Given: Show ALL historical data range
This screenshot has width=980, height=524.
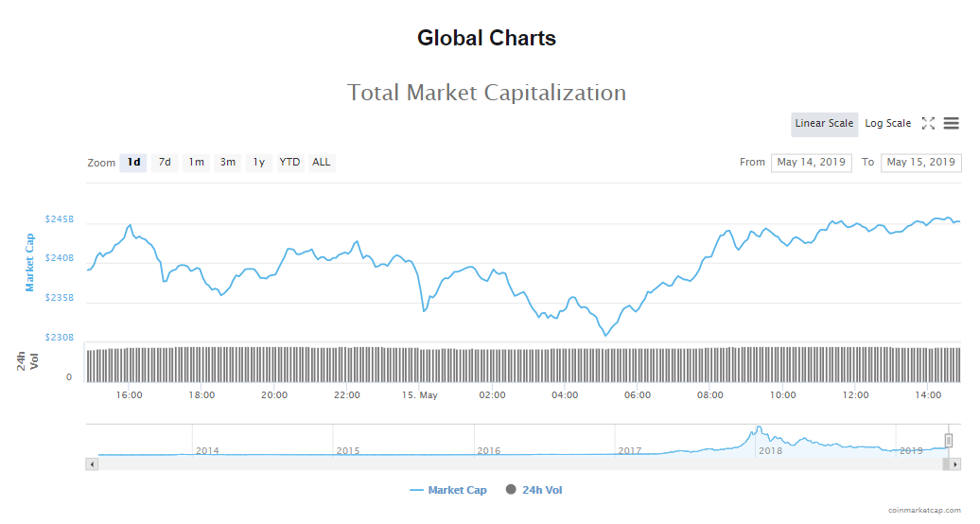Looking at the screenshot, I should point(322,163).
